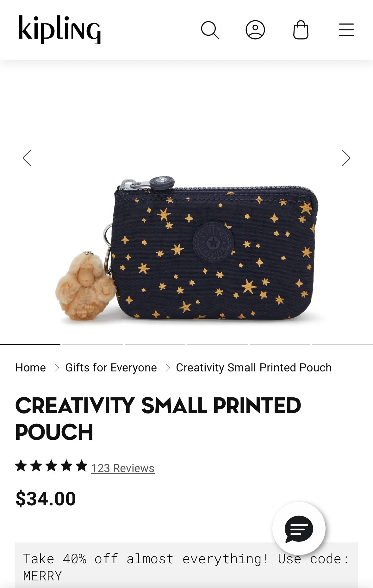The height and width of the screenshot is (588, 373).
Task: Tap the 40% off MERRY promo banner
Action: point(186,566)
